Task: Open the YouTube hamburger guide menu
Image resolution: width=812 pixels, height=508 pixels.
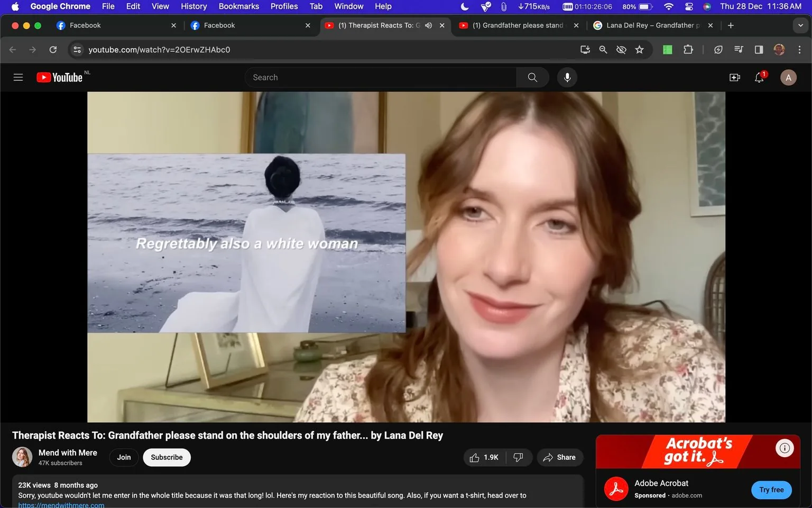Action: coord(17,77)
